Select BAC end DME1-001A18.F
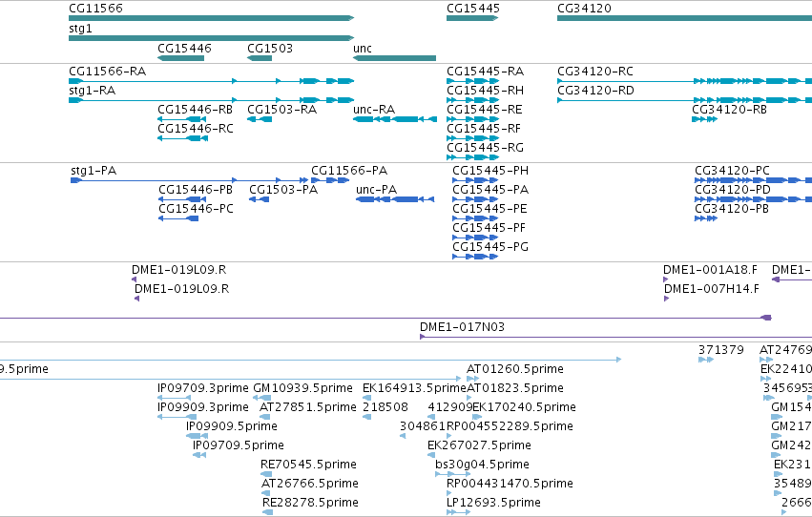 coord(665,279)
